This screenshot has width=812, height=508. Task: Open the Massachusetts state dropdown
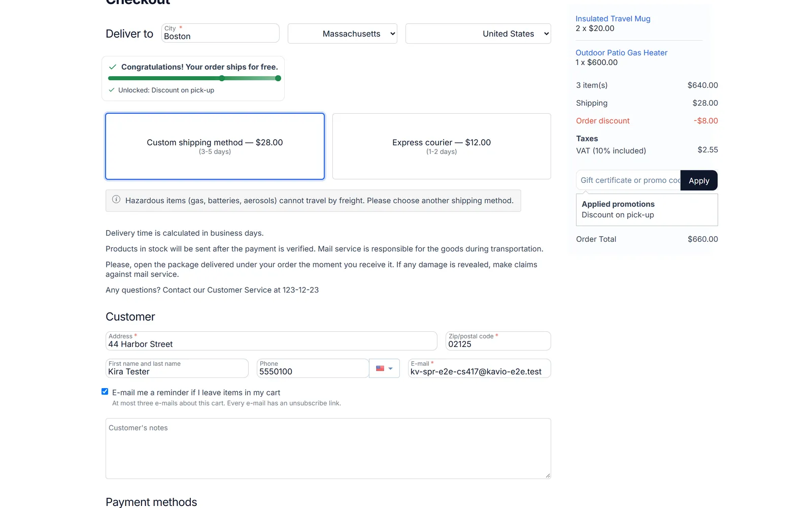pos(343,34)
